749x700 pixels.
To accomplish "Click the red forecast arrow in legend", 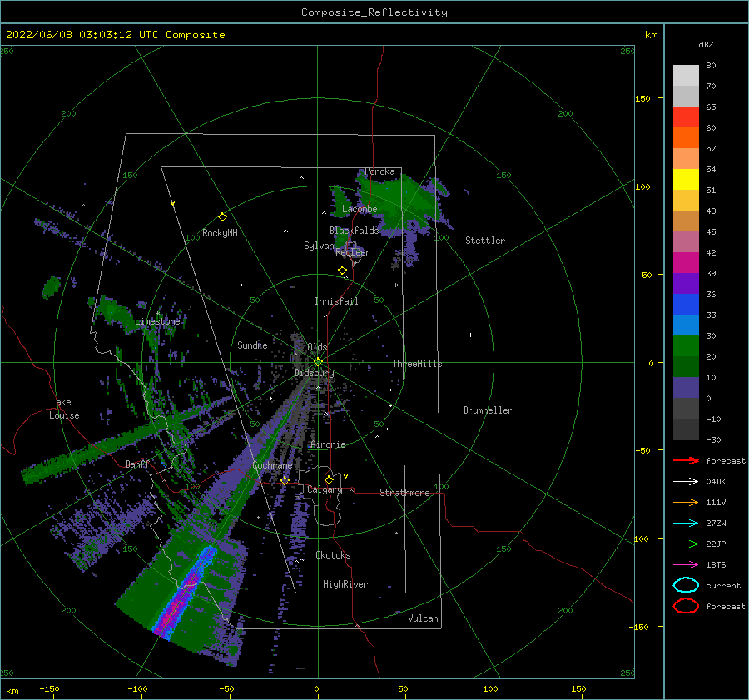I will [686, 460].
